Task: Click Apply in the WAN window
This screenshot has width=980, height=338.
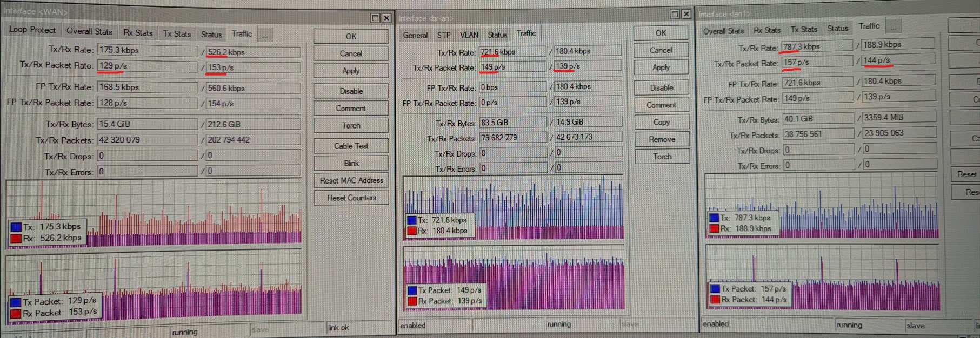Action: pyautogui.click(x=351, y=71)
